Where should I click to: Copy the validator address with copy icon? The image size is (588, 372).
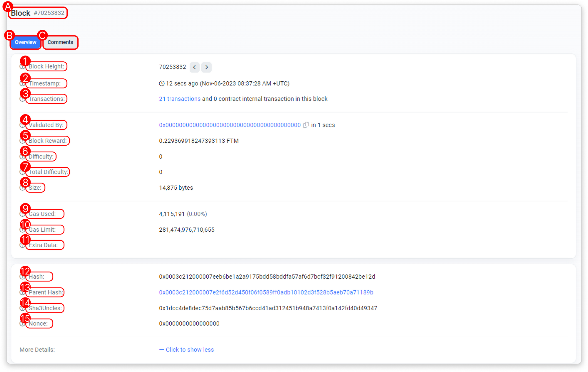point(306,125)
